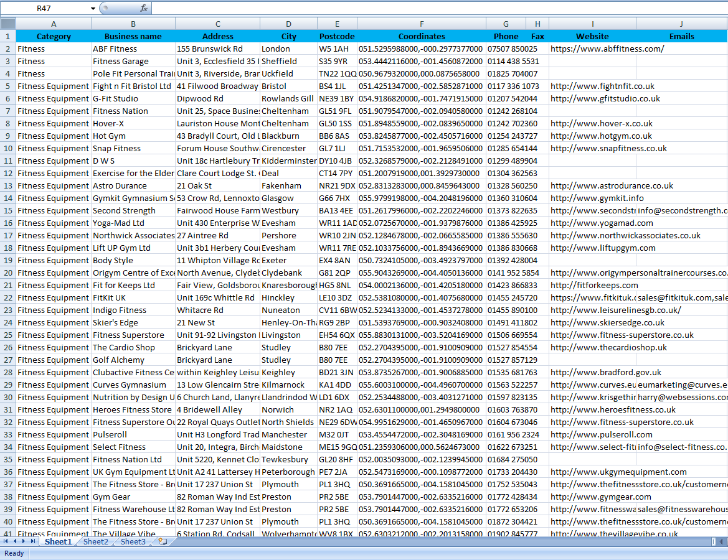Image resolution: width=728 pixels, height=560 pixels.
Task: Click the Insert Worksheet icon after Sheet3
Action: 163,542
